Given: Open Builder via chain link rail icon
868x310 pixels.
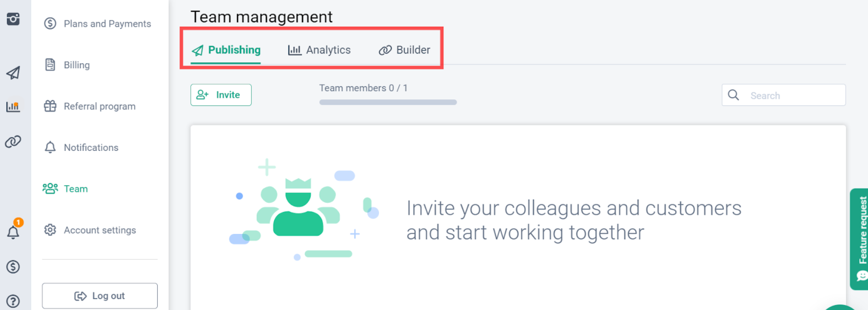Looking at the screenshot, I should (x=13, y=142).
